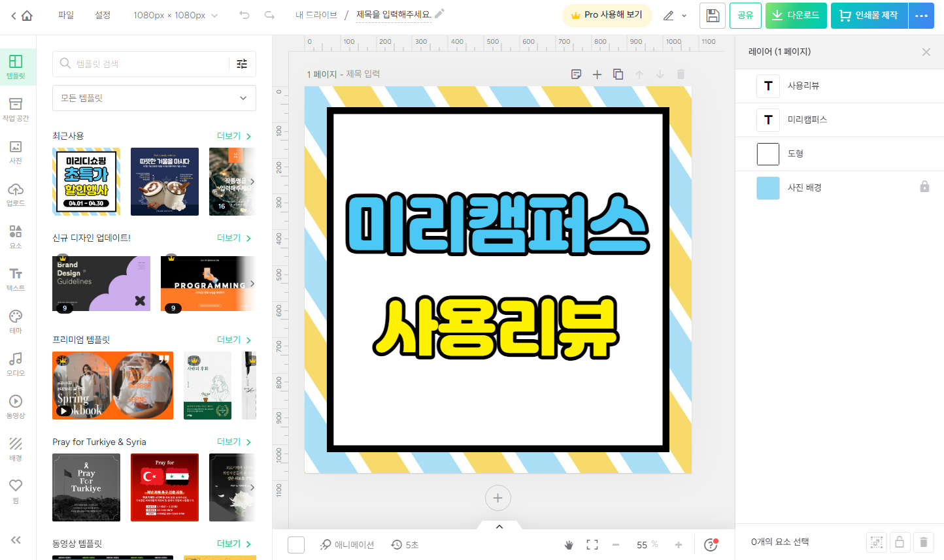Show more 동영상 템플릿 with 더보기

234,544
